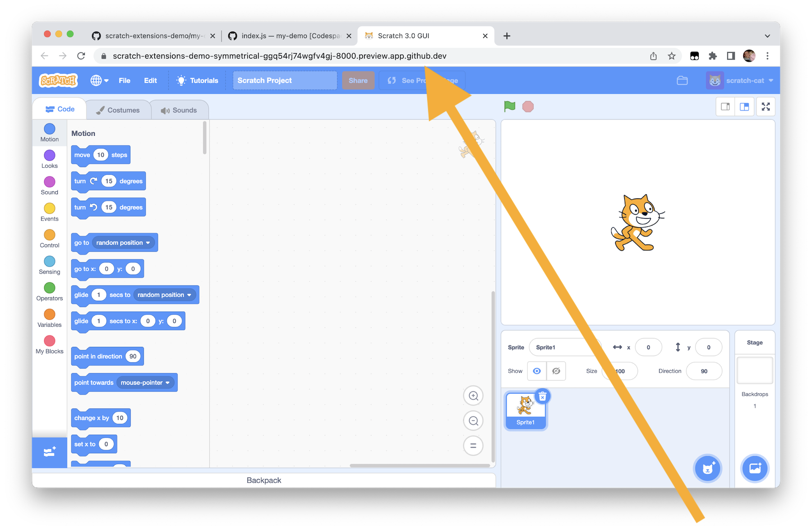Show Sprite1 on stage
The width and height of the screenshot is (812, 530).
[x=536, y=371]
